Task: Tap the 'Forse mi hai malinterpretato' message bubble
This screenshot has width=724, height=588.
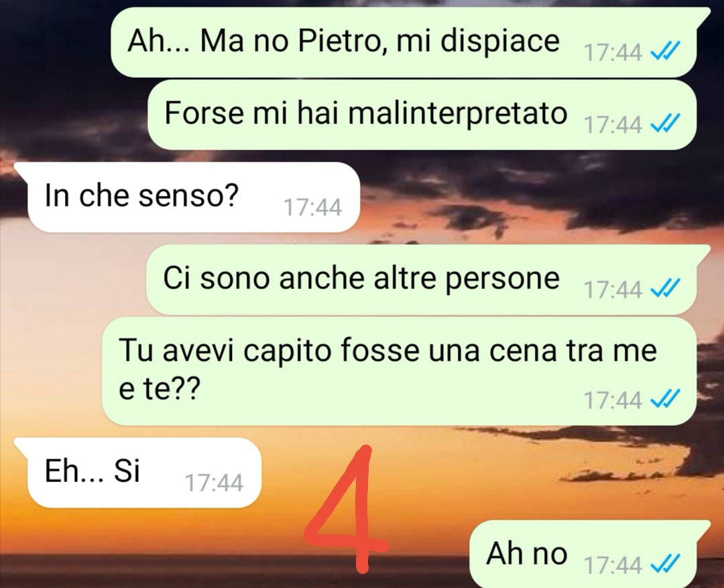Action: coord(422,115)
